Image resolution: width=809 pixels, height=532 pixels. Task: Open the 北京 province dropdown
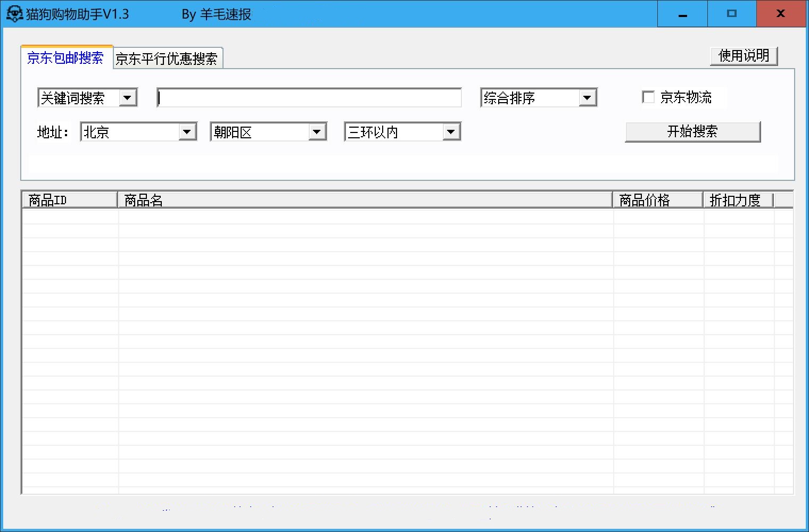tap(187, 132)
